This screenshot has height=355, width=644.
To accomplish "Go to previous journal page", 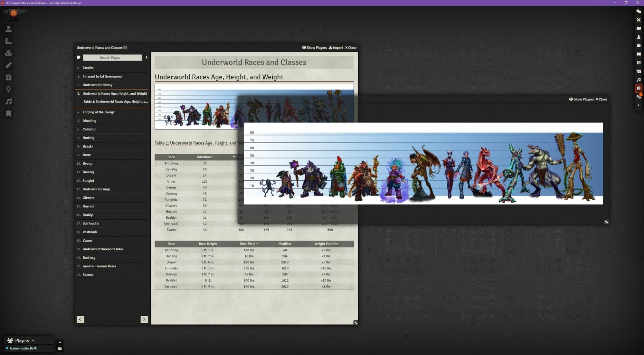I will 80,319.
